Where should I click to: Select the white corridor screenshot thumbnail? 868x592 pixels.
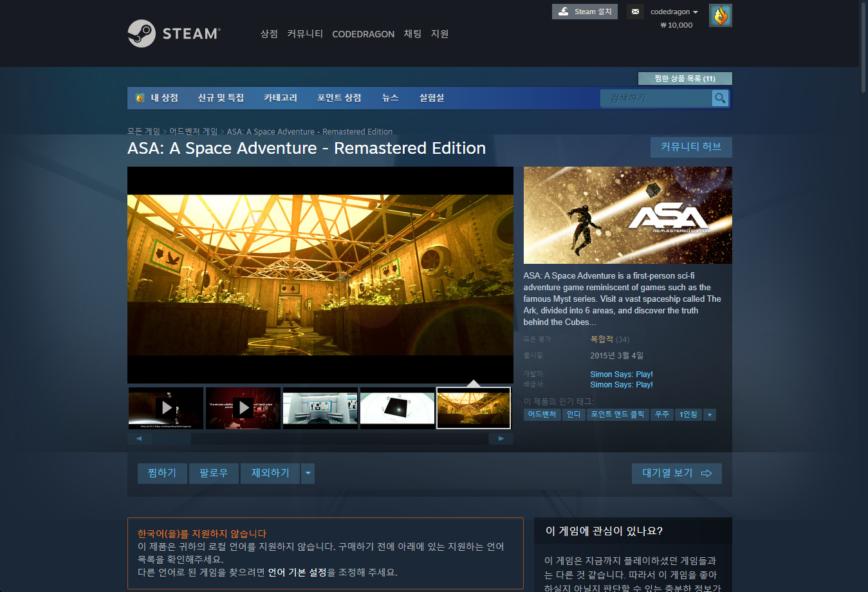(x=320, y=408)
